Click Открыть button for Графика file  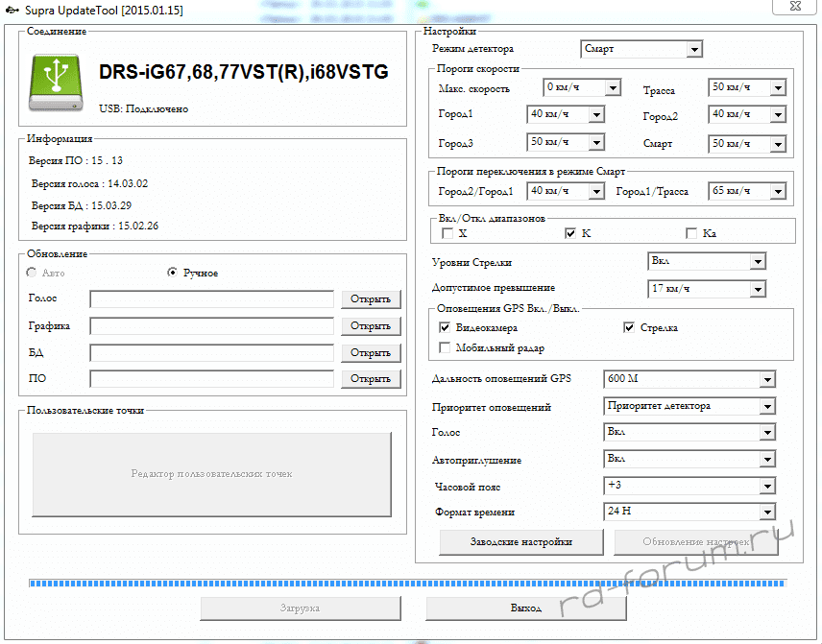pyautogui.click(x=371, y=326)
